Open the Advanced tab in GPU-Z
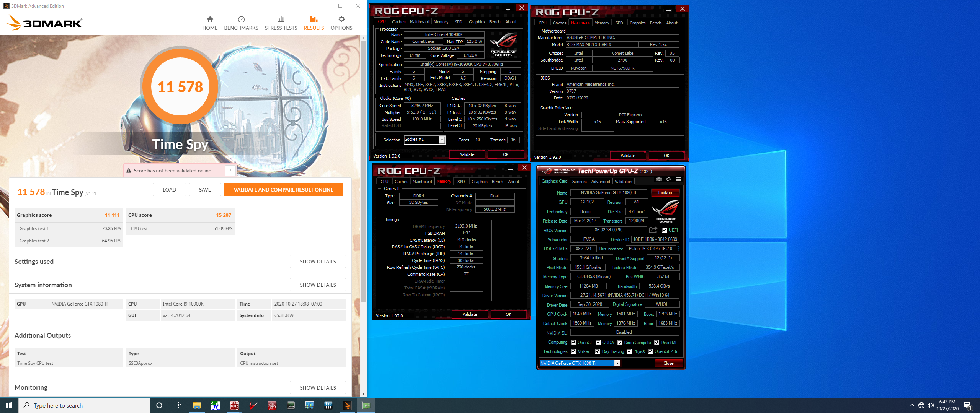Viewport: 980px width, 413px height. 600,182
